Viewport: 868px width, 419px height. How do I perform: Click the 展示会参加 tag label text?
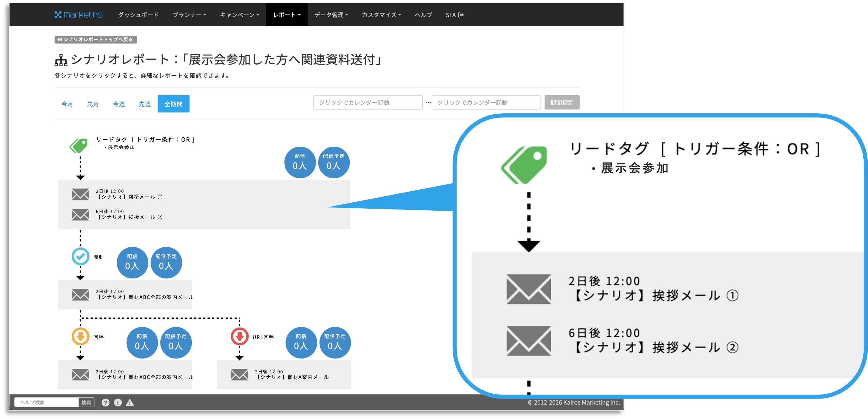pos(121,148)
